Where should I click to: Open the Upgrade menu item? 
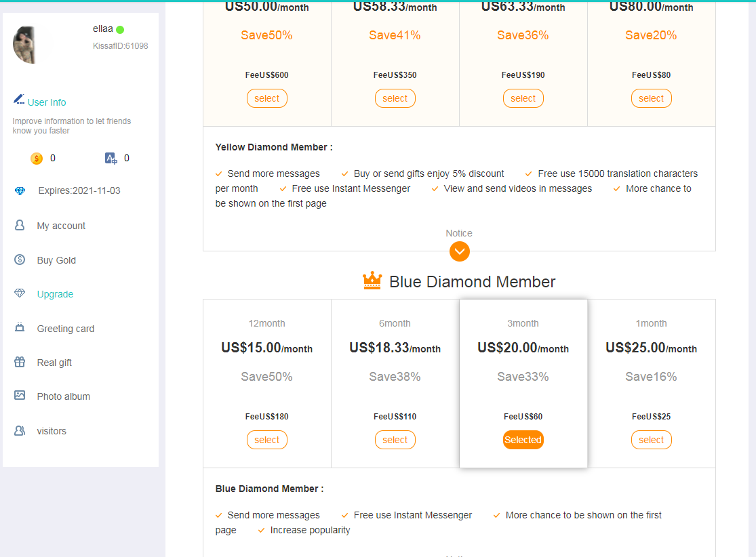[55, 294]
